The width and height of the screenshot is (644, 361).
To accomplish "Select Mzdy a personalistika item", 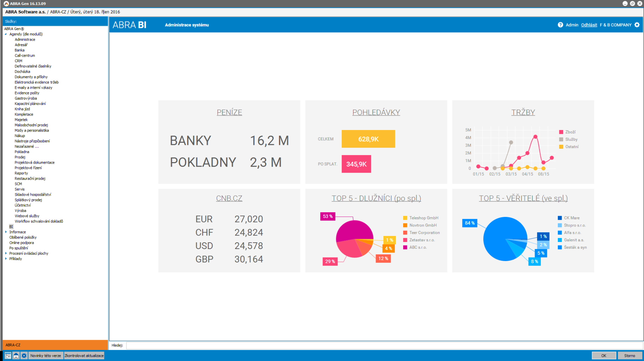I will point(32,130).
